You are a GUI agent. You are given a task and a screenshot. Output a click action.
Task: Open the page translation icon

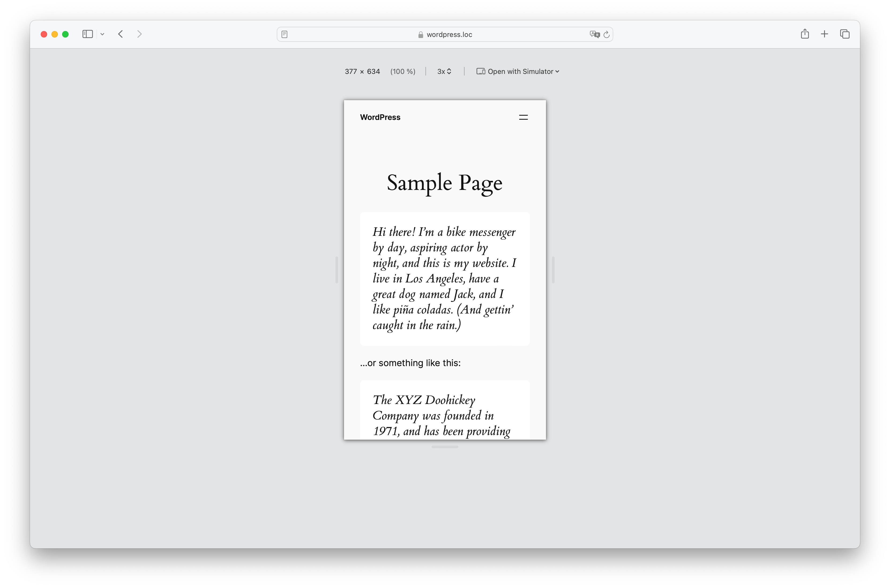coord(595,35)
